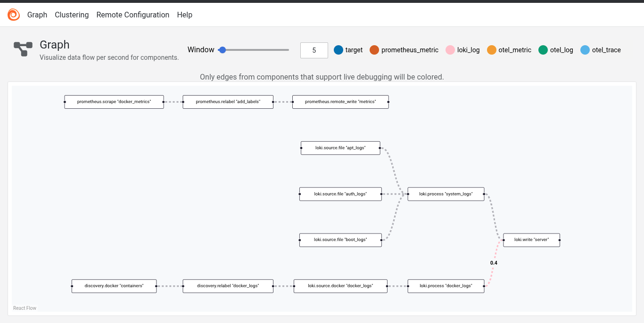
Task: Click the orange otel_metric legend dot
Action: pyautogui.click(x=492, y=50)
